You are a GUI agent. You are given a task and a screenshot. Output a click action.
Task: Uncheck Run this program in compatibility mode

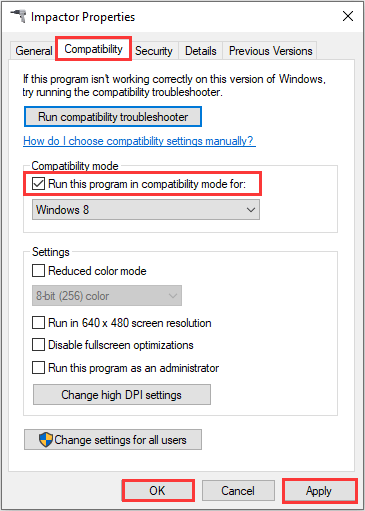click(x=38, y=184)
